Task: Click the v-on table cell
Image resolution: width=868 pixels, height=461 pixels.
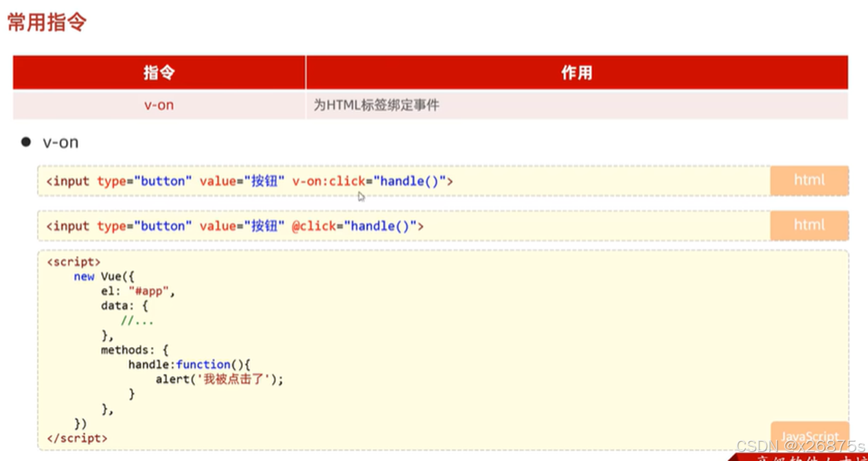Action: tap(159, 105)
